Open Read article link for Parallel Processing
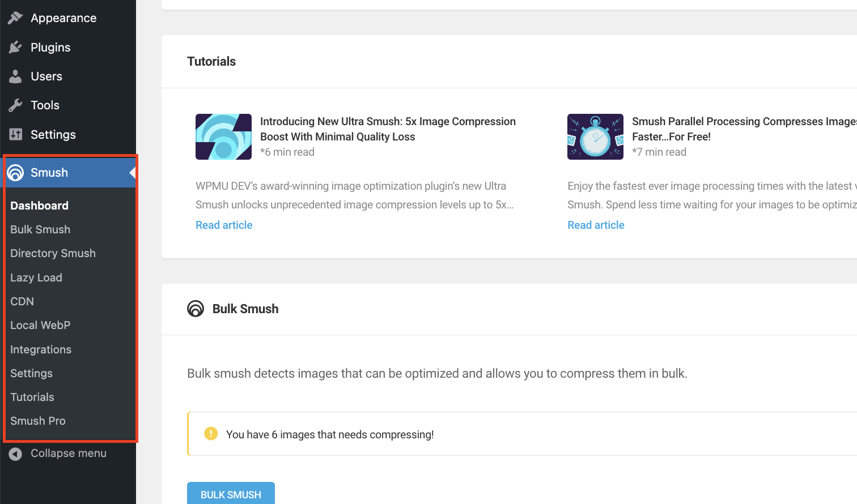This screenshot has width=857, height=504. (x=596, y=225)
